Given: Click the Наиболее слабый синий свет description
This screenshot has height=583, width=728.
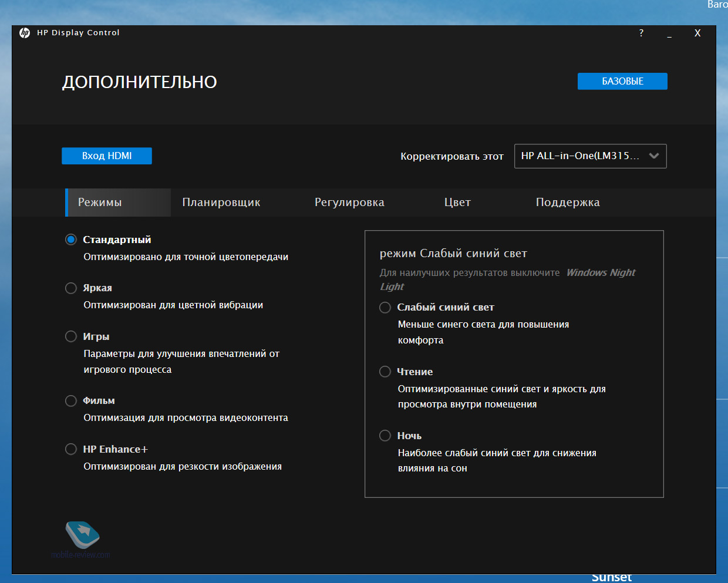Looking at the screenshot, I should pyautogui.click(x=497, y=461).
